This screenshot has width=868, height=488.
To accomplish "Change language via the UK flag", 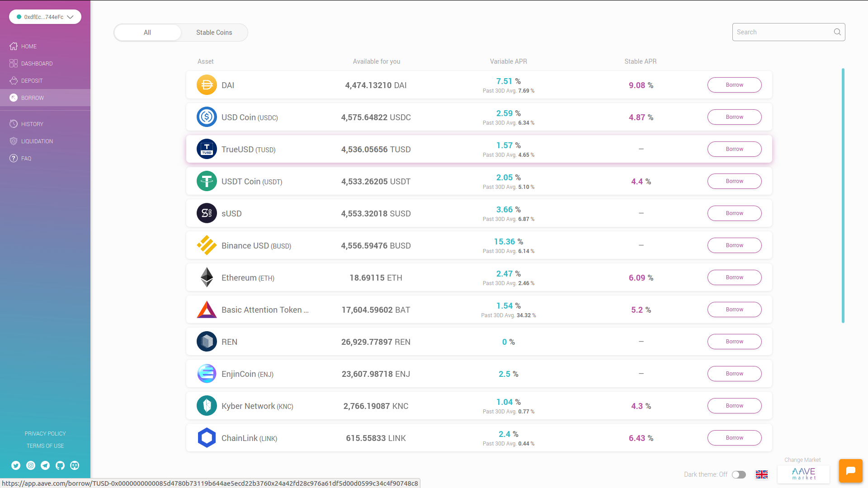I will [x=762, y=474].
